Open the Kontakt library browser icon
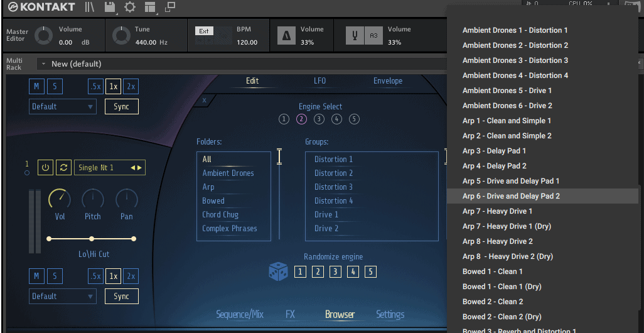The image size is (644, 333). coord(90,7)
